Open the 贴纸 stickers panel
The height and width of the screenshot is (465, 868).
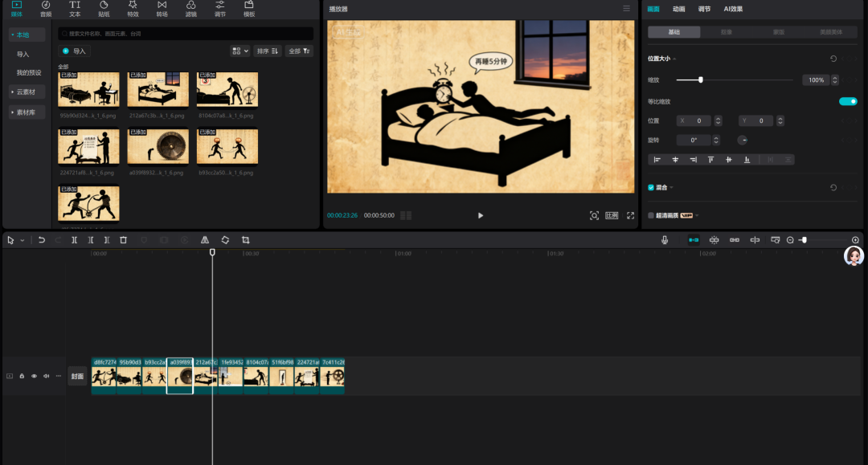(104, 9)
